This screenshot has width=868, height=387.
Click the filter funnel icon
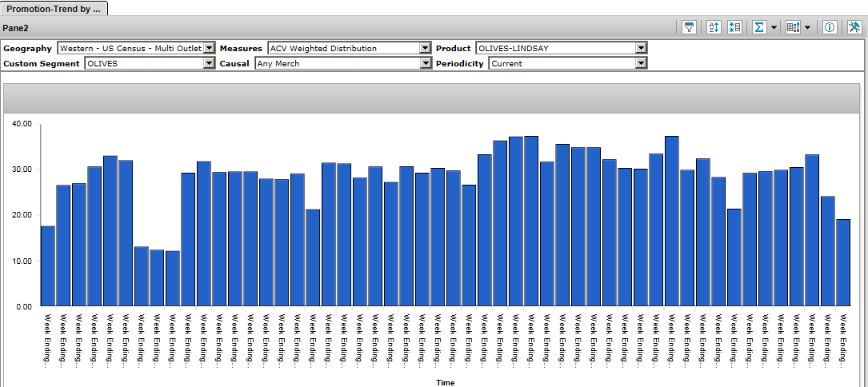(688, 27)
